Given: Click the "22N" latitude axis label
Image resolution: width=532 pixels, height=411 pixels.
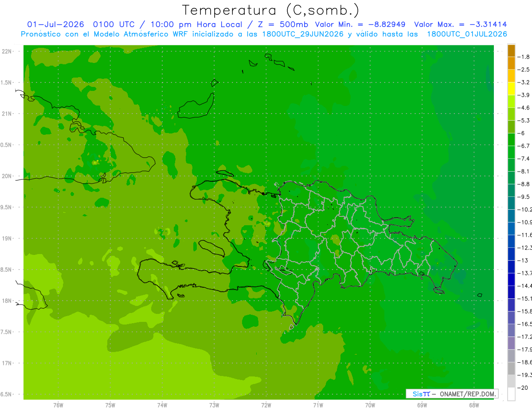Looking at the screenshot, I should tap(6, 51).
